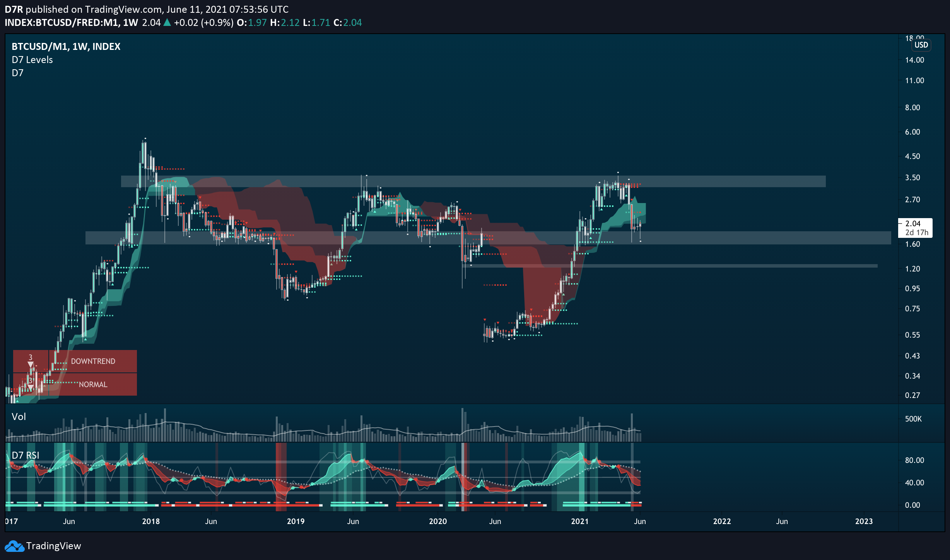Screen dimensions: 950x560
Task: Click the 6.00 price axis level
Action: [912, 132]
